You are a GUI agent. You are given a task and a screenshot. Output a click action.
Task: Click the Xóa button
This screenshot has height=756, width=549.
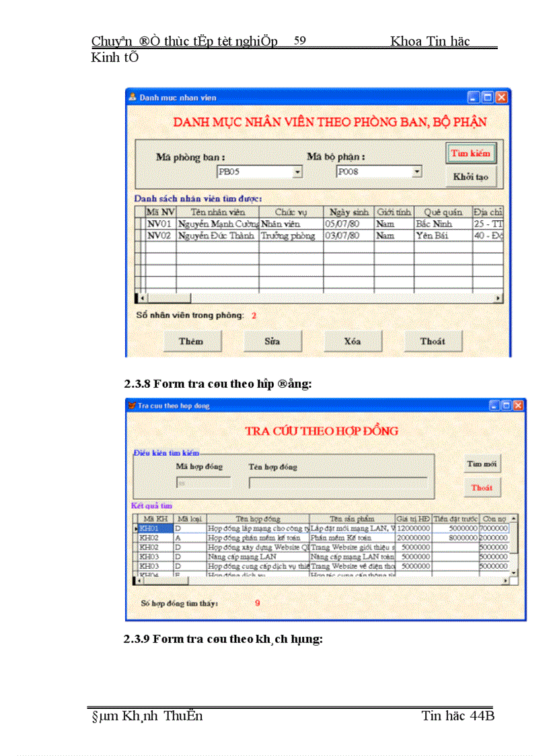(x=353, y=341)
